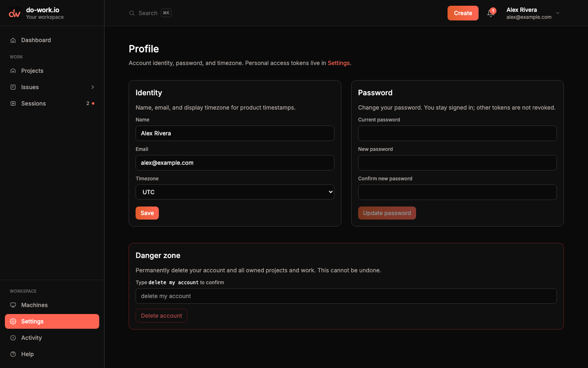Go to Dashboard
The height and width of the screenshot is (368, 588).
pos(52,40)
